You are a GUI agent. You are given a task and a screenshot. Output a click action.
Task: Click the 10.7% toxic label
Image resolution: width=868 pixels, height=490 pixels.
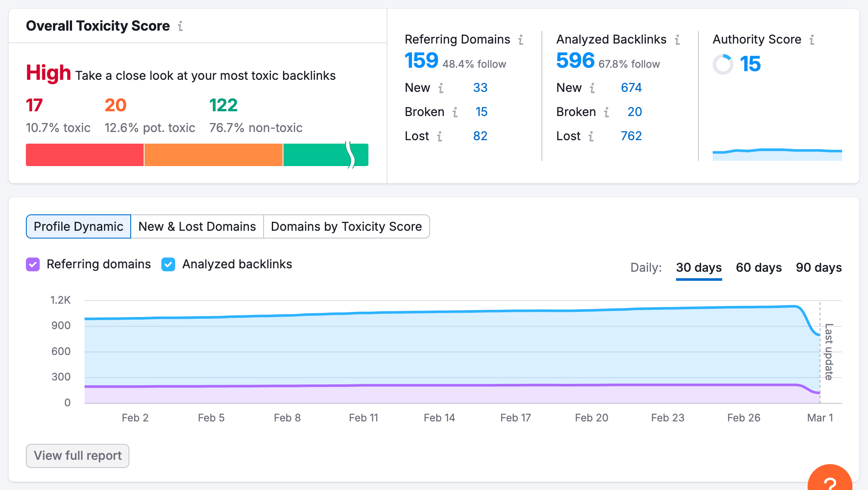pos(58,128)
